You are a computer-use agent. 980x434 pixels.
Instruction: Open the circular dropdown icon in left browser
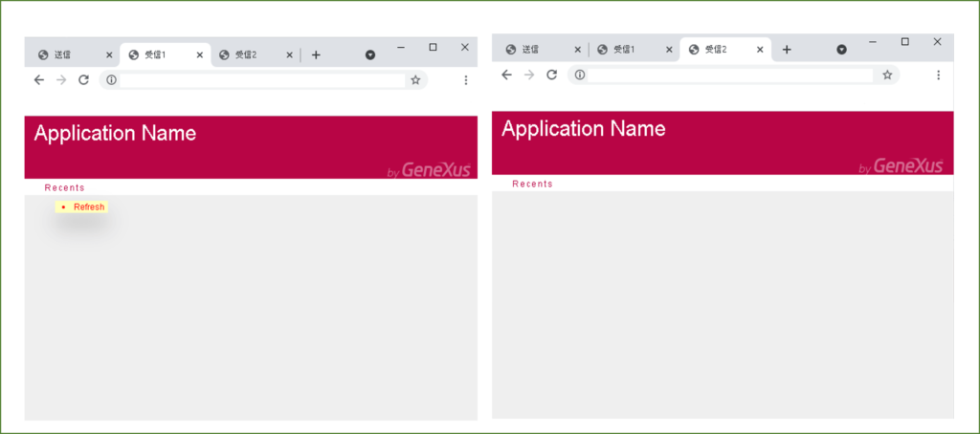(370, 54)
